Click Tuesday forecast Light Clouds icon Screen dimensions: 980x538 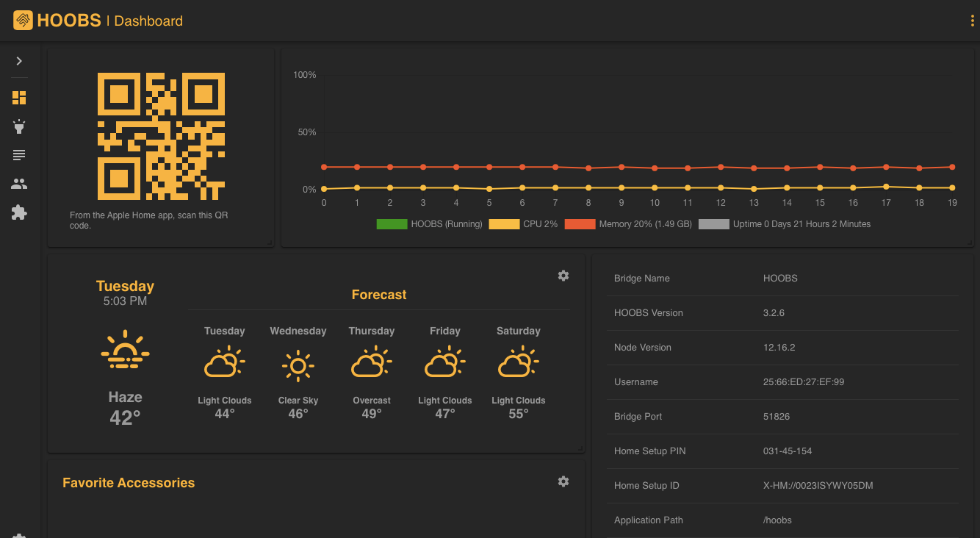pyautogui.click(x=225, y=363)
